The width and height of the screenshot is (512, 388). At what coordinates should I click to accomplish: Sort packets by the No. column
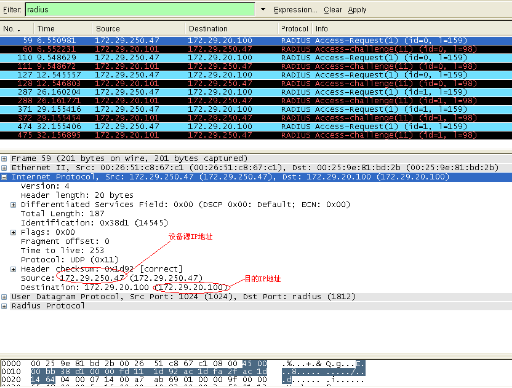[17, 29]
